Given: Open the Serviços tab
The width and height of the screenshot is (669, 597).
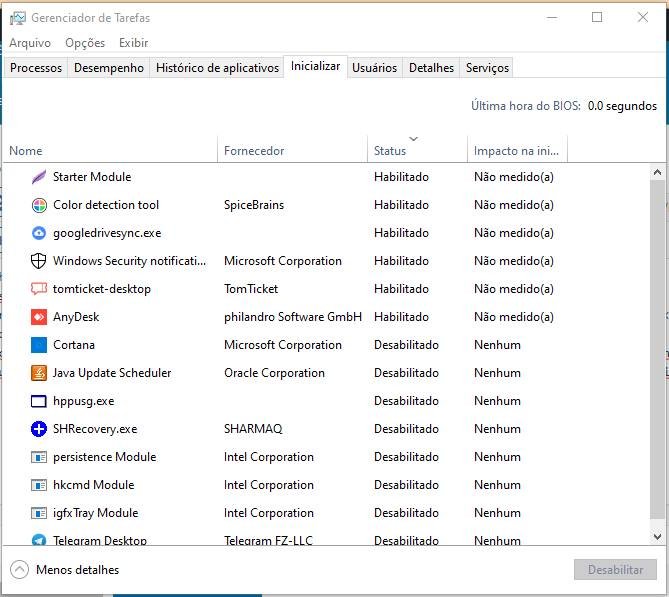Looking at the screenshot, I should [x=487, y=68].
